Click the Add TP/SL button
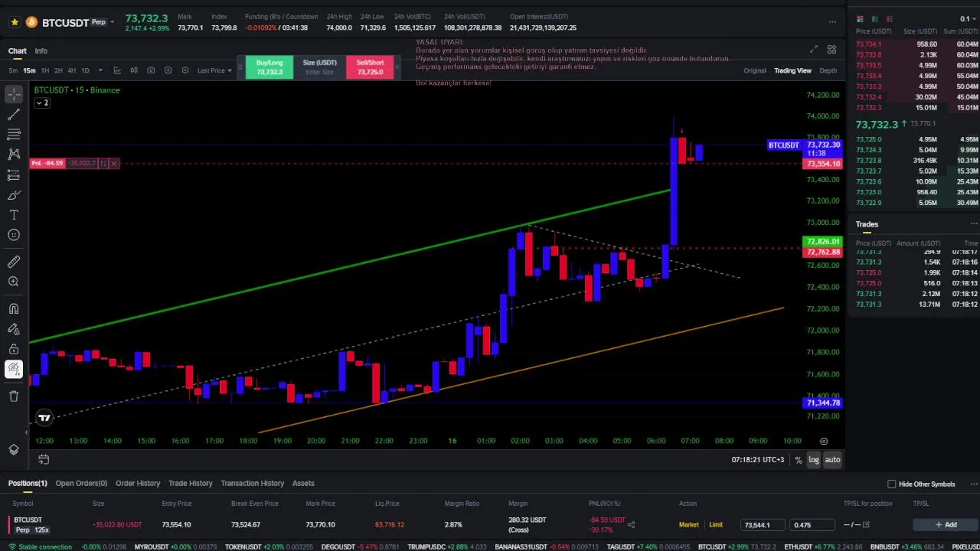Screen dimensions: 980x551 click(946, 525)
